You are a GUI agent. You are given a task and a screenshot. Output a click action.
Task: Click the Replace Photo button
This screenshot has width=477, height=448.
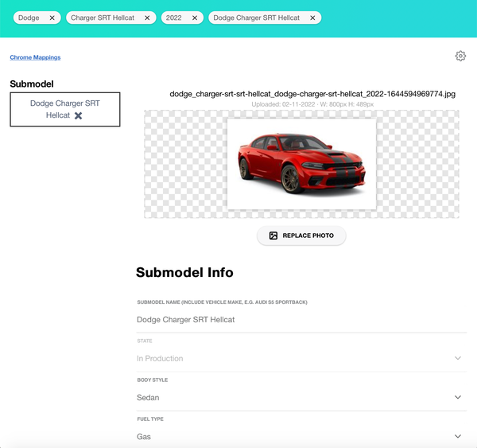click(301, 236)
